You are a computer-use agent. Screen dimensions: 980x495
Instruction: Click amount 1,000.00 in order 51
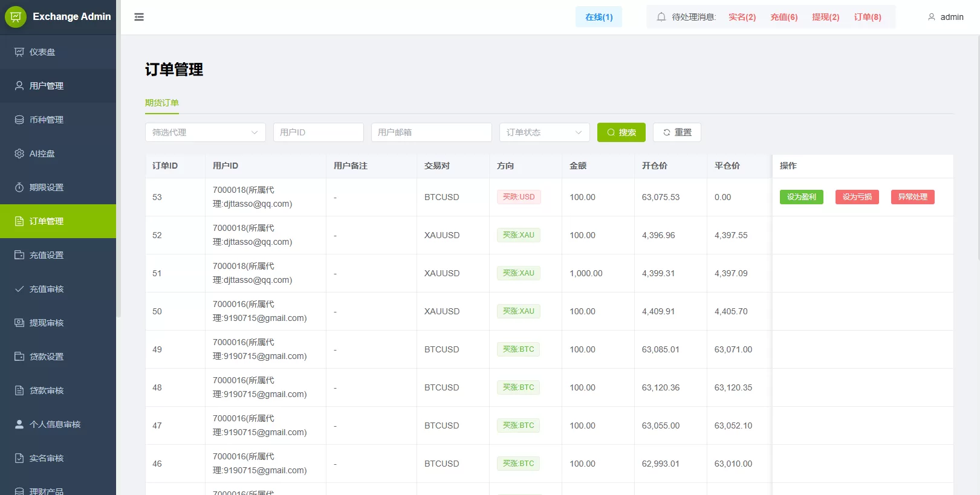586,273
